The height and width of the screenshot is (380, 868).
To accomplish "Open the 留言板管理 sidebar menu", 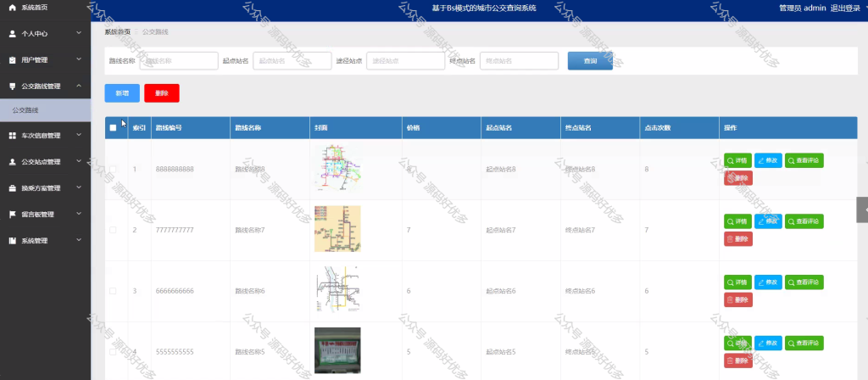I will tap(46, 215).
